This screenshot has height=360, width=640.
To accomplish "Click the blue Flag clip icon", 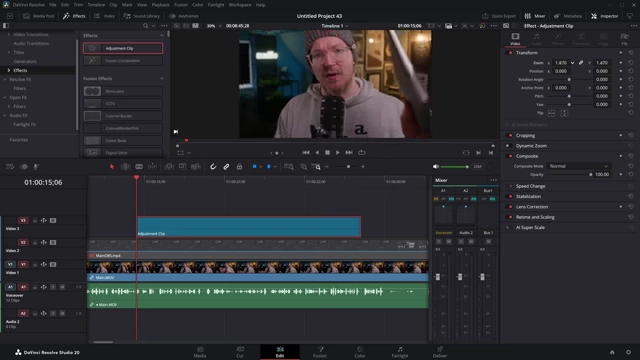I will coord(254,167).
